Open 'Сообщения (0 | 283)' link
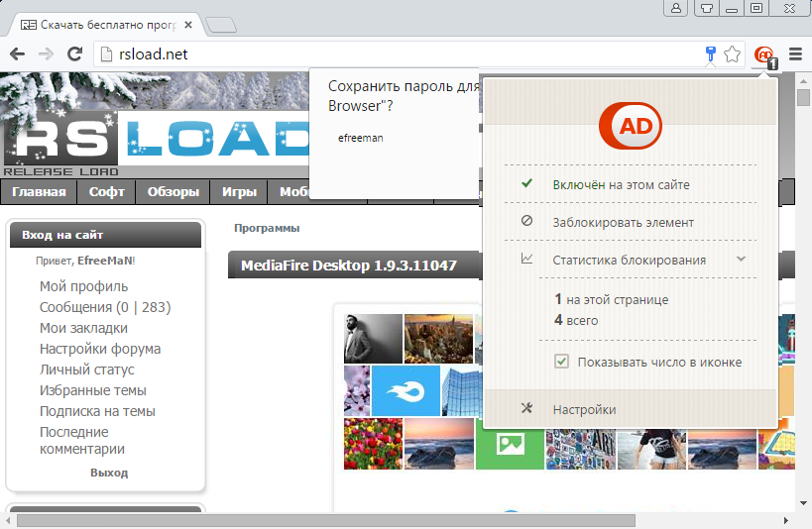The image size is (812, 529). pos(105,307)
